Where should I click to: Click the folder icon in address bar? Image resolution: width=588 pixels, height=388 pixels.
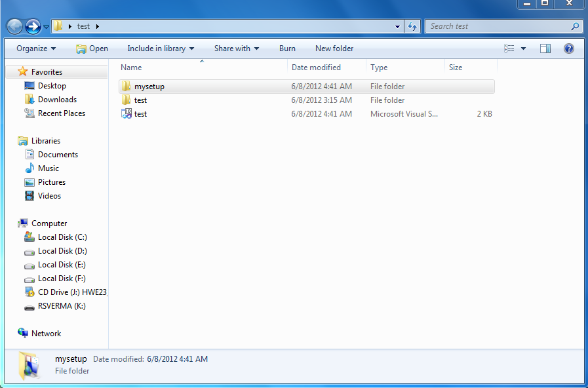click(58, 26)
